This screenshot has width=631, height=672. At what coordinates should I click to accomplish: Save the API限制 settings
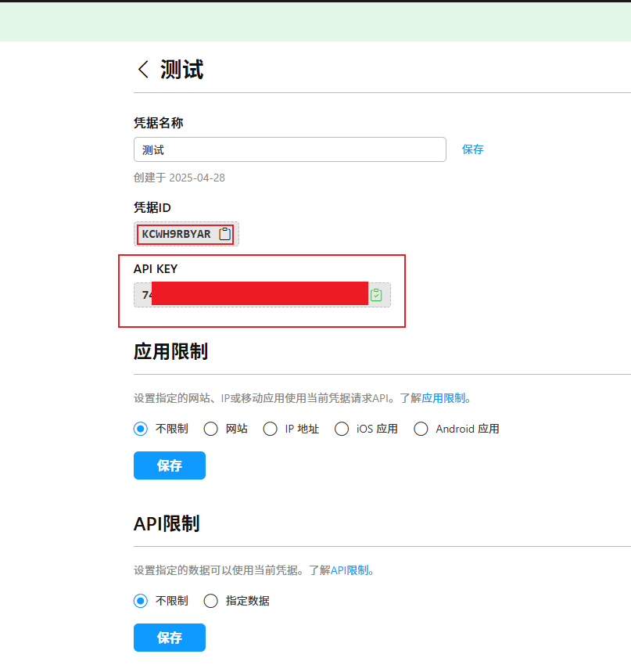coord(170,638)
